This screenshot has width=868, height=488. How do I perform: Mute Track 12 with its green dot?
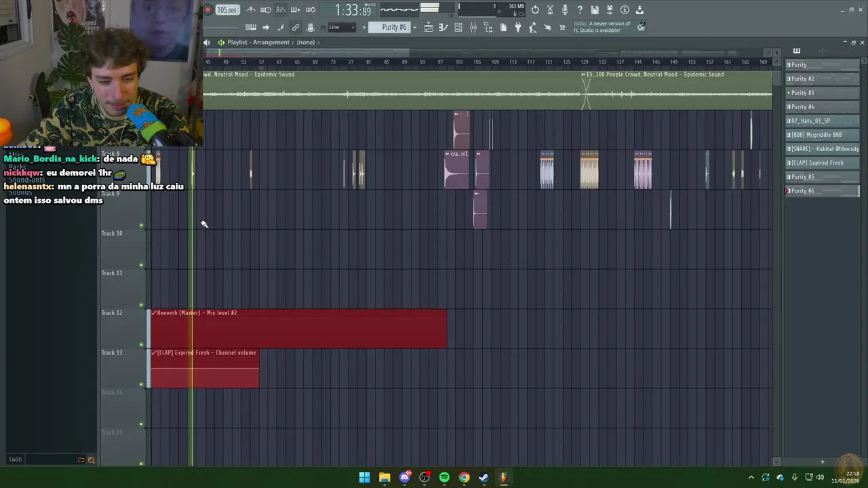[x=142, y=344]
